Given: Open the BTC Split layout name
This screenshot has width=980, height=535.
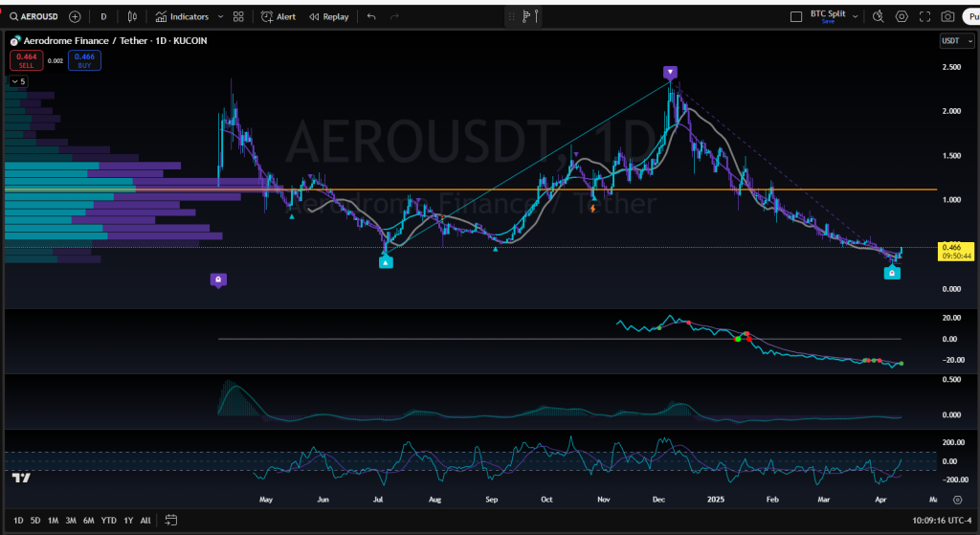Looking at the screenshot, I should pyautogui.click(x=828, y=13).
